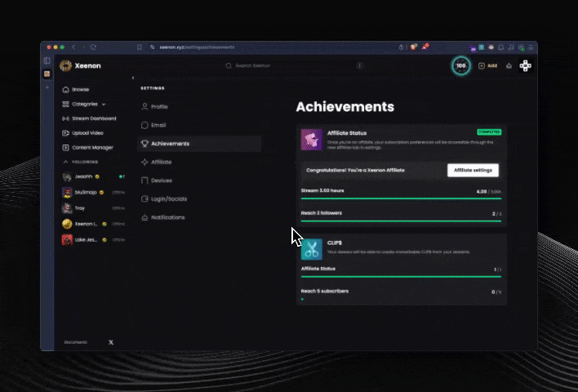Open the Affiliate settings tab

click(x=199, y=162)
